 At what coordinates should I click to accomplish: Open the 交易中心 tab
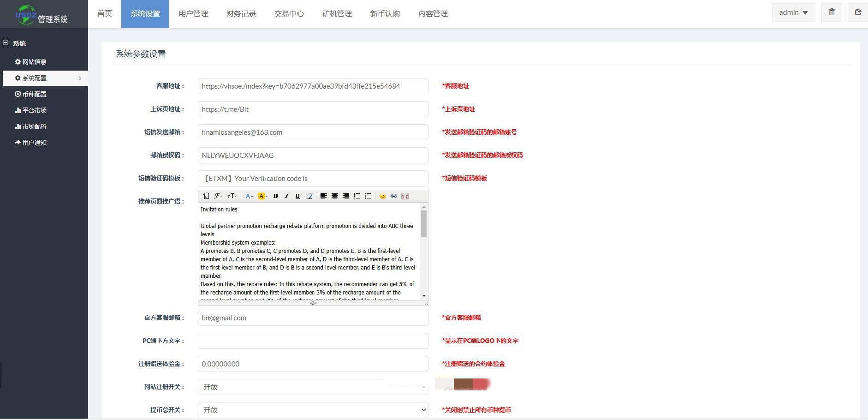tap(289, 14)
